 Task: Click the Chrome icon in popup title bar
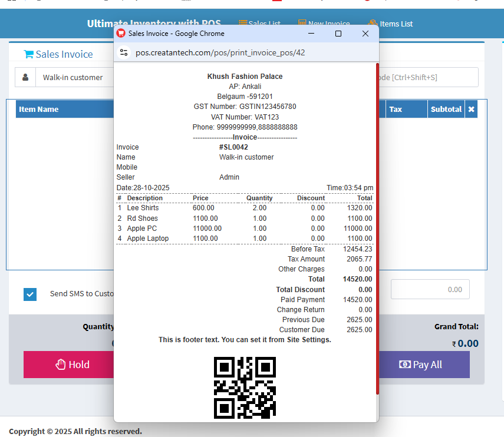point(121,34)
